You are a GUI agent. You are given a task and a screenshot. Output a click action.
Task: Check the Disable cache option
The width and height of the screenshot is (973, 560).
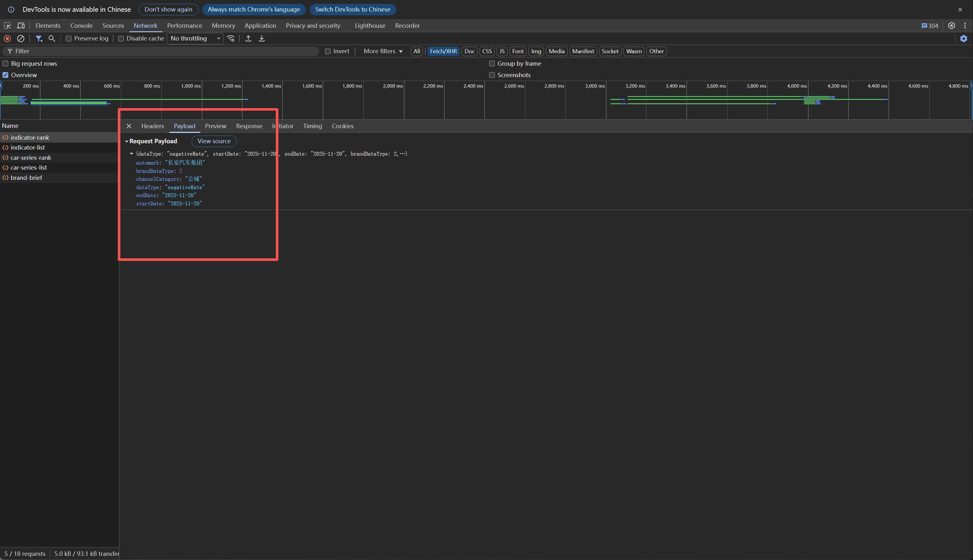coord(121,39)
